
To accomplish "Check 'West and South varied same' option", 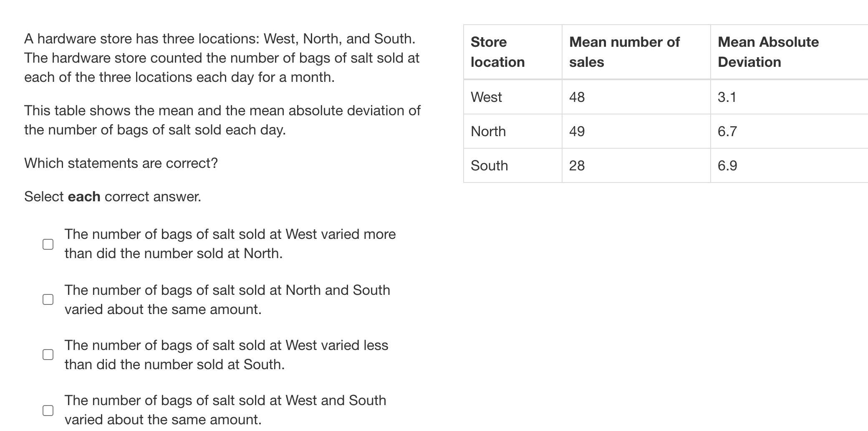I will (48, 411).
